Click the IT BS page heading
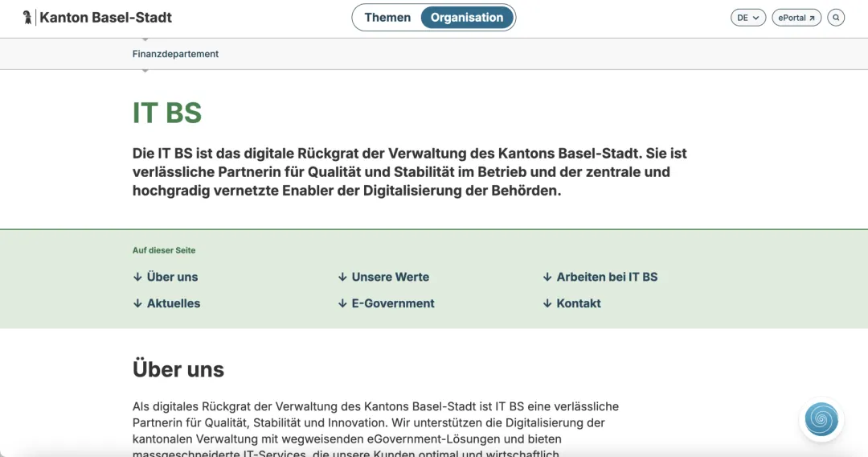 pyautogui.click(x=167, y=113)
